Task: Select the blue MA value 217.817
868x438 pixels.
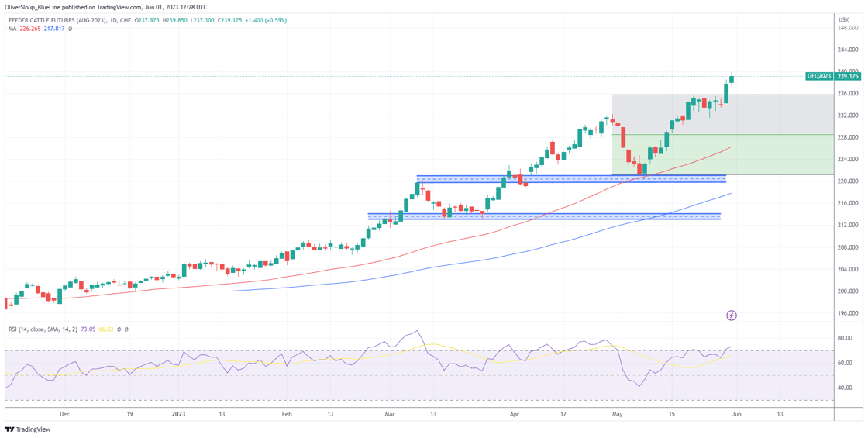Action: (53, 28)
